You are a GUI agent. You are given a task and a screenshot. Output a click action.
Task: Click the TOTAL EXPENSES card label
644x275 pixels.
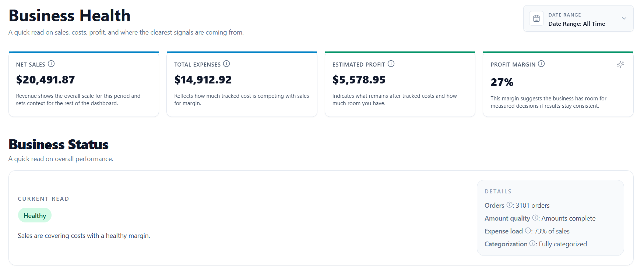(x=197, y=65)
